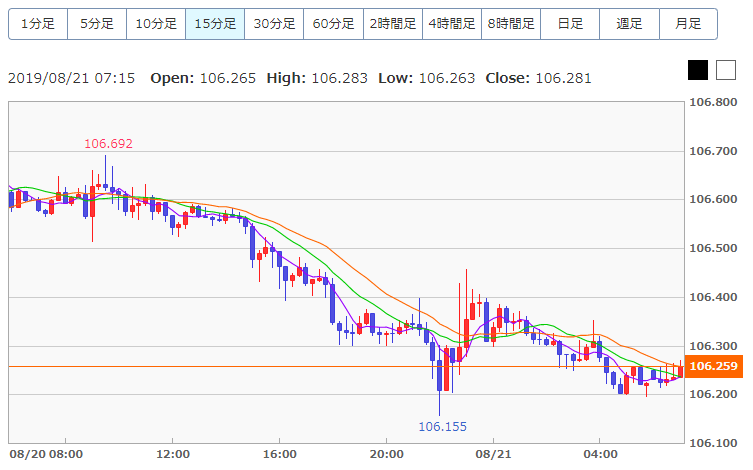Image resolution: width=753 pixels, height=470 pixels.
Task: Show the 週足 weekly chart
Action: pos(629,24)
